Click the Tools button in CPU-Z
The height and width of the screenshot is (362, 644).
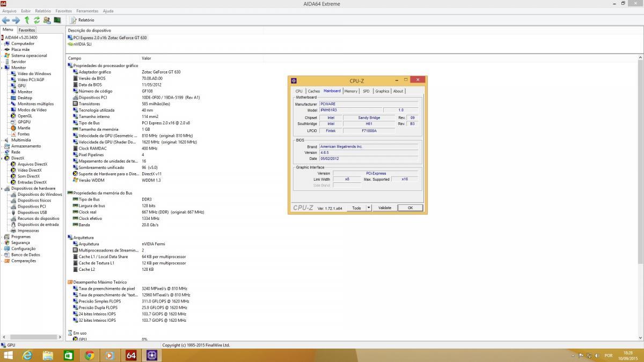[x=356, y=208]
